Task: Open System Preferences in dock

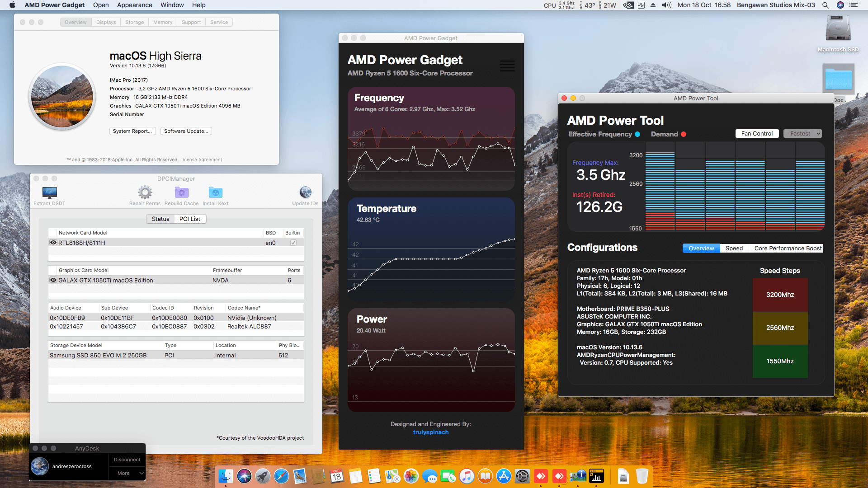Action: (x=522, y=476)
